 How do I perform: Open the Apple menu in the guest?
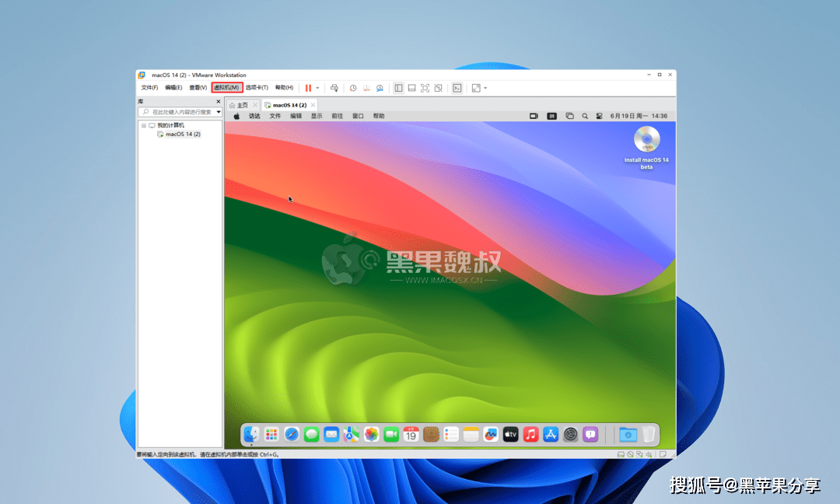point(236,116)
